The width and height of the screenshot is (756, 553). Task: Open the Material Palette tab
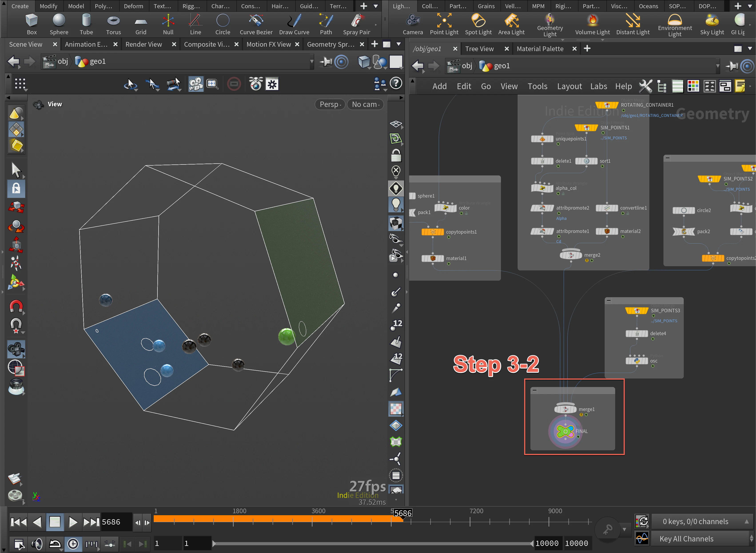[540, 49]
